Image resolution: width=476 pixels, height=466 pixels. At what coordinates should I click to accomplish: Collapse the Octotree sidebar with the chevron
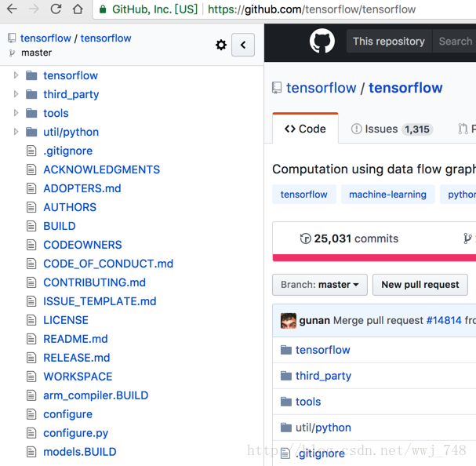(x=243, y=45)
